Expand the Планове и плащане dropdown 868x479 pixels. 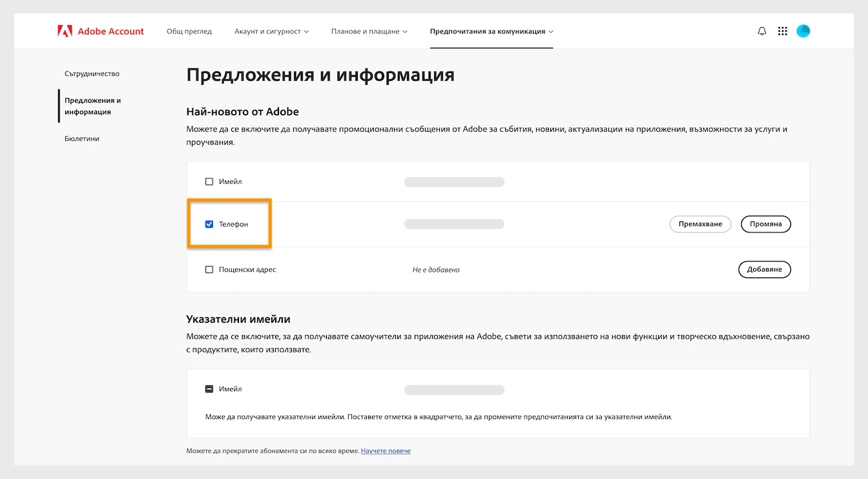pos(369,30)
